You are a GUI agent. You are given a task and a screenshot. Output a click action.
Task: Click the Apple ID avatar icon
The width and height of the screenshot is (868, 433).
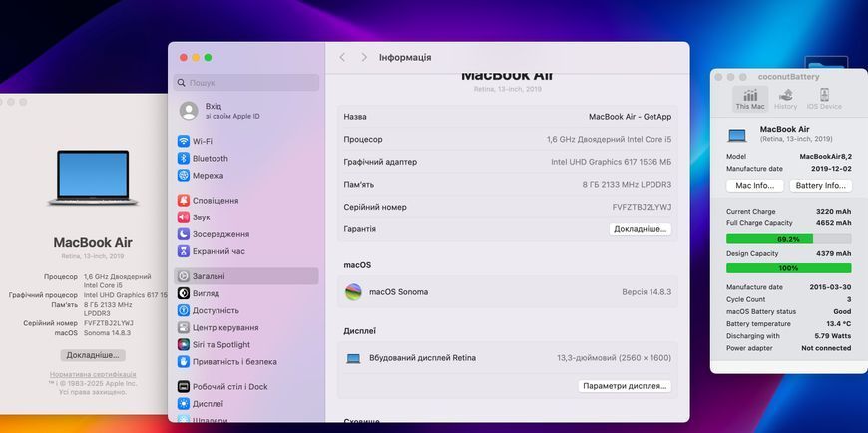tap(189, 111)
